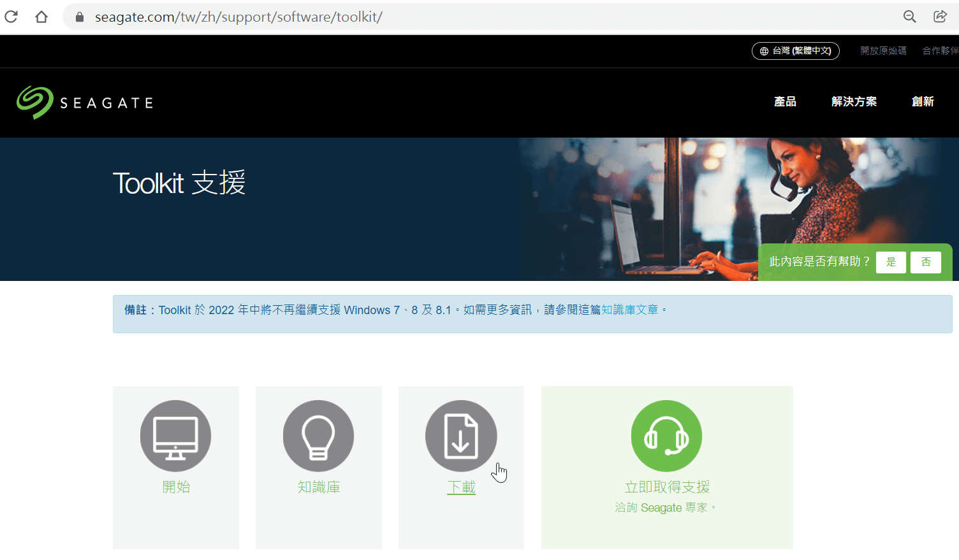Image resolution: width=959 pixels, height=560 pixels.
Task: Click the 下載 text link
Action: coord(462,487)
